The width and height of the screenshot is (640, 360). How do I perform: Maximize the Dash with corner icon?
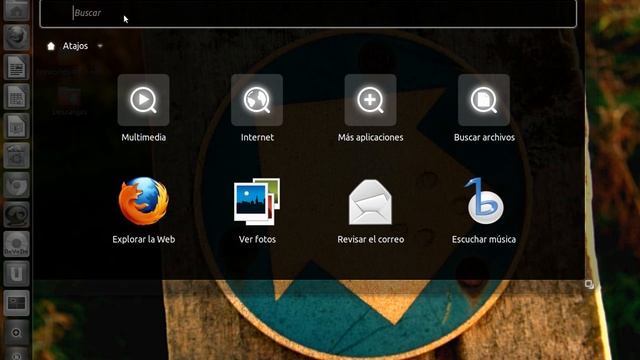(x=589, y=284)
